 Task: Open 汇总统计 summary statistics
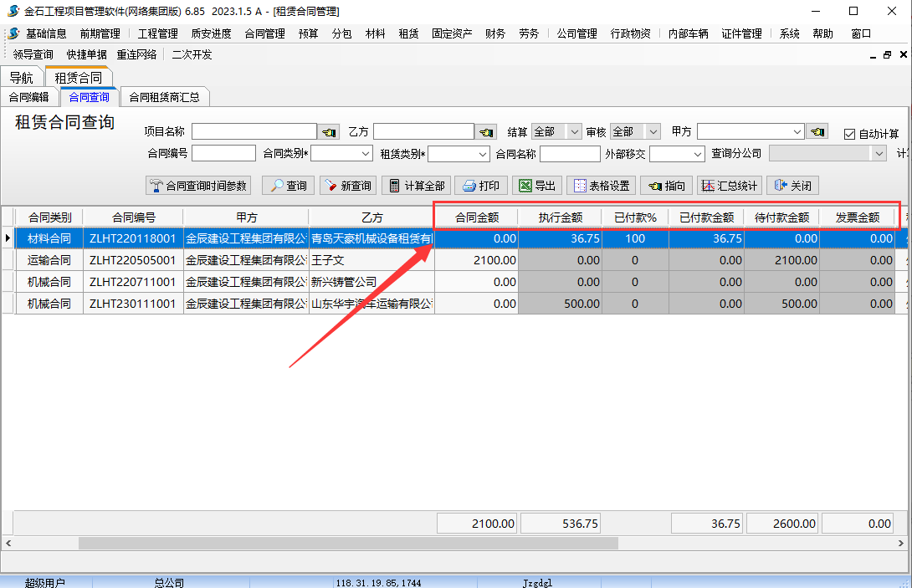point(729,186)
